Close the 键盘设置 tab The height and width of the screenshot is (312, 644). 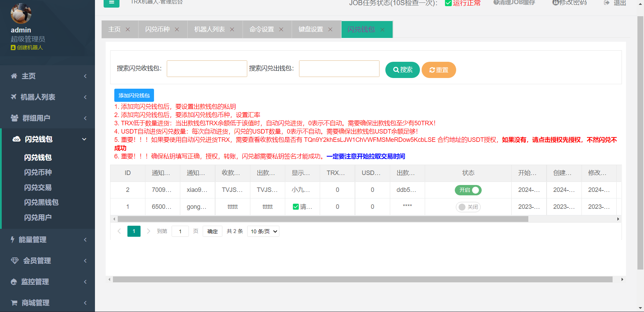point(330,29)
